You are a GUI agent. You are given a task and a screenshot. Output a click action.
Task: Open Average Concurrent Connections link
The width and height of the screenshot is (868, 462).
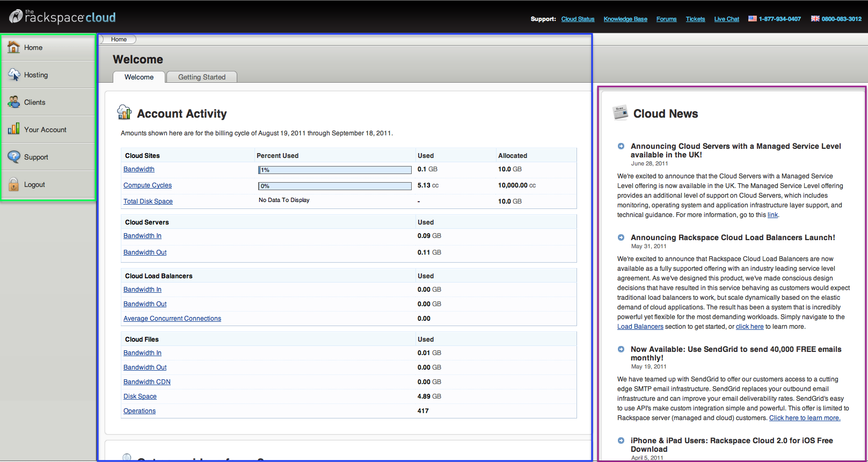click(172, 319)
